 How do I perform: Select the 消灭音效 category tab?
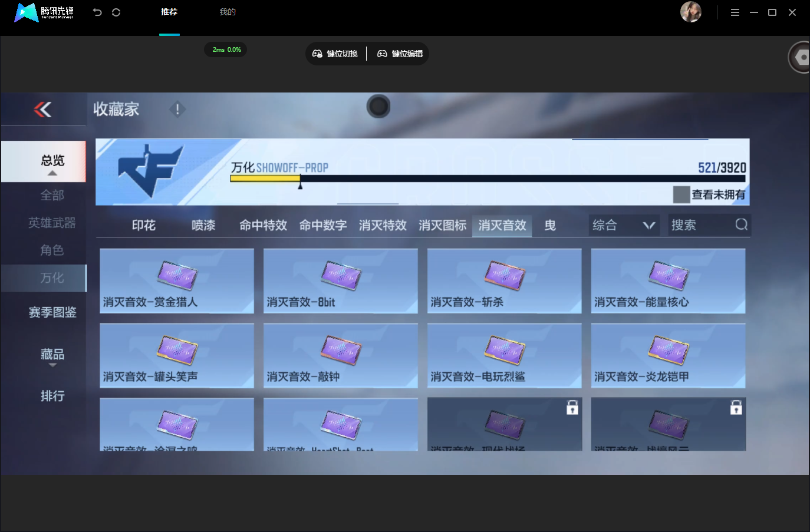pyautogui.click(x=502, y=225)
